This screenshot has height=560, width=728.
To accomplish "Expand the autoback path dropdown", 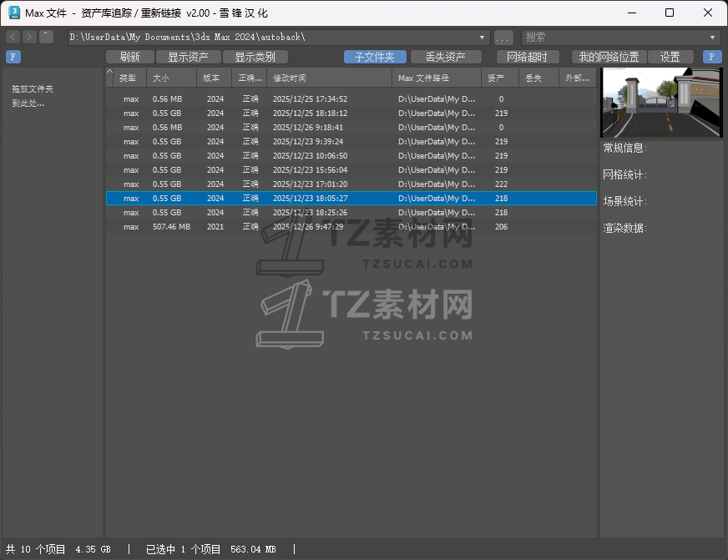I will pyautogui.click(x=482, y=37).
